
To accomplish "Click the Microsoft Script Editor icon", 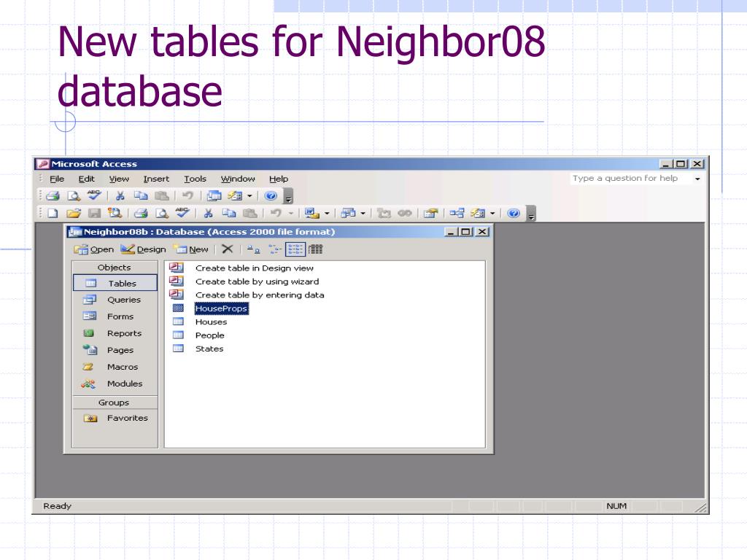I will click(x=404, y=214).
